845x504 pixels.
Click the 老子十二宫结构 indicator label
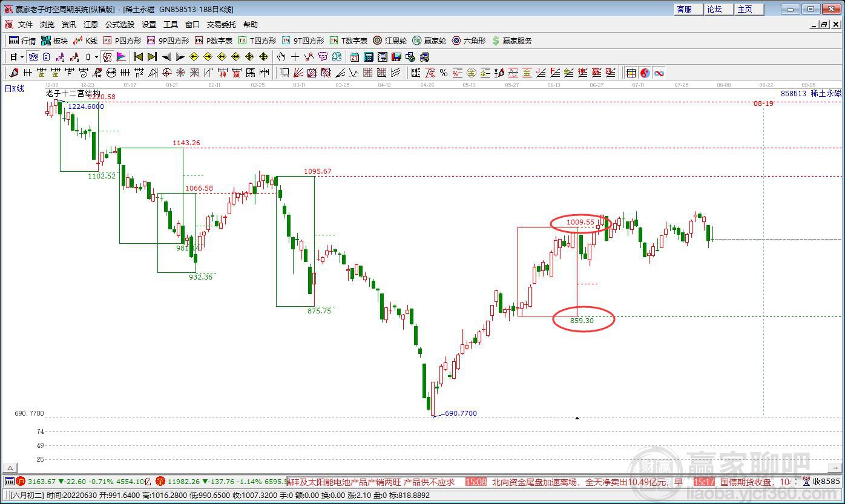(x=73, y=93)
